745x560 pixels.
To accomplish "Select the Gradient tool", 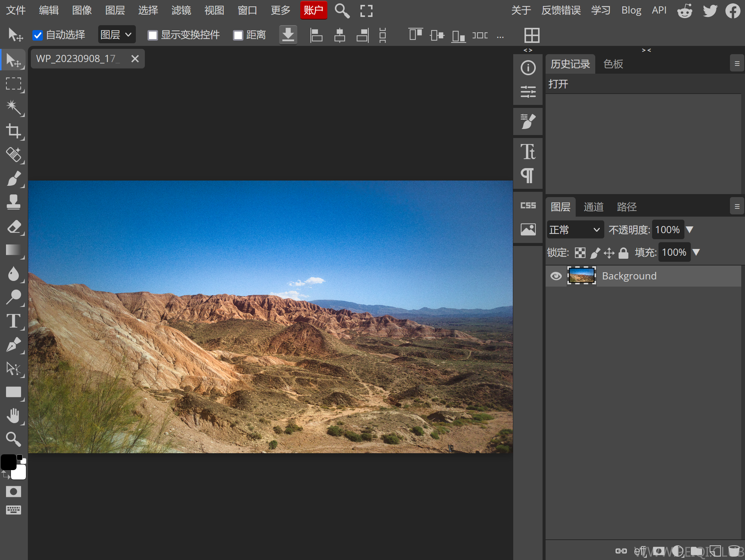I will click(x=14, y=250).
